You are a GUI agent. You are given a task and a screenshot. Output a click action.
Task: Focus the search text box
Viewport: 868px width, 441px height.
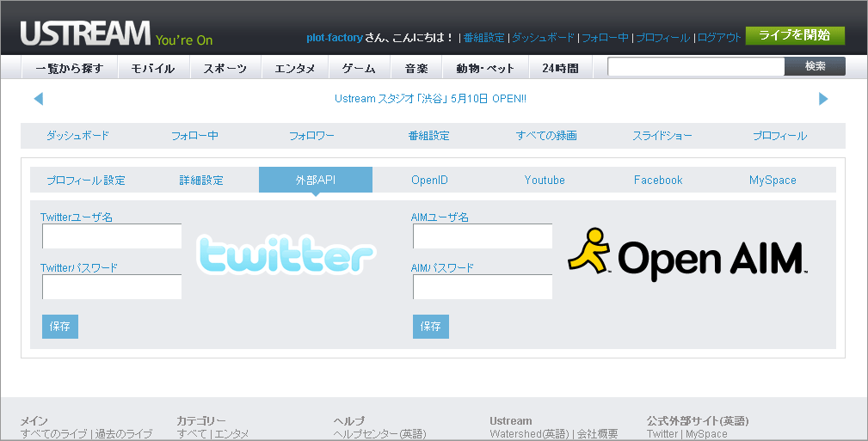tap(696, 66)
